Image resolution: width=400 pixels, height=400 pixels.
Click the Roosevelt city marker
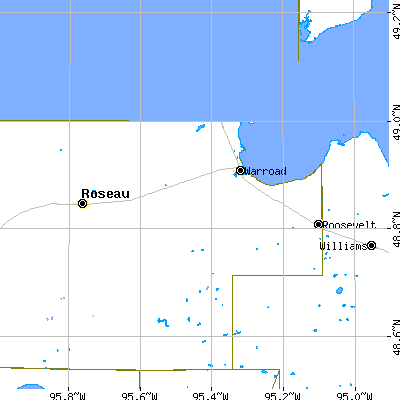(318, 224)
